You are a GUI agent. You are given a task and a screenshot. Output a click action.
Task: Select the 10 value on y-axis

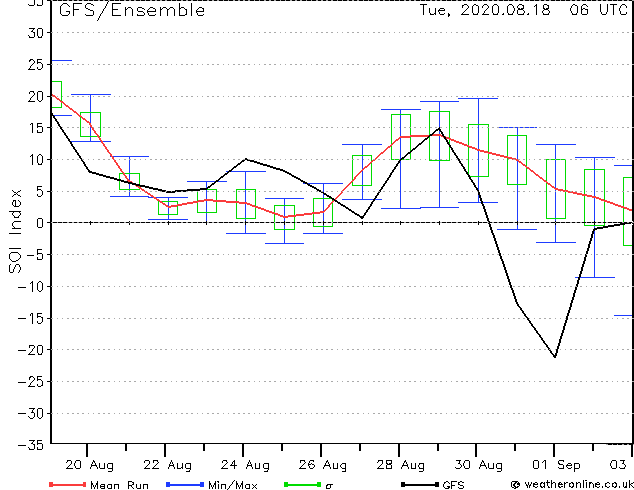point(36,160)
